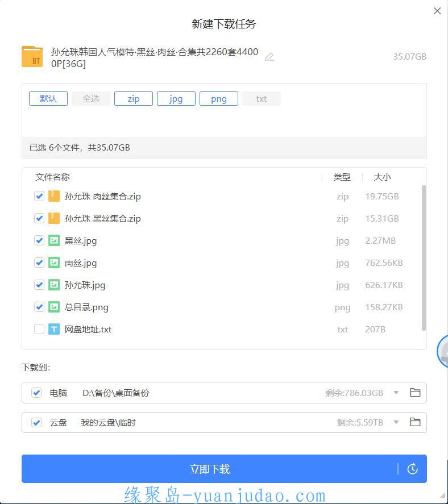Click the 2.27MB size value
Screen dimensions: 448x504
pos(380,241)
